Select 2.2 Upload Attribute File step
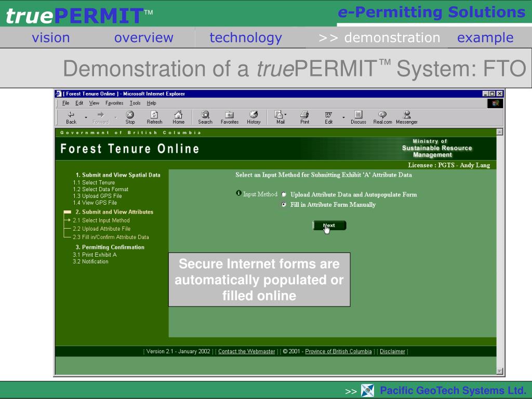The width and height of the screenshot is (532, 399). 101,229
